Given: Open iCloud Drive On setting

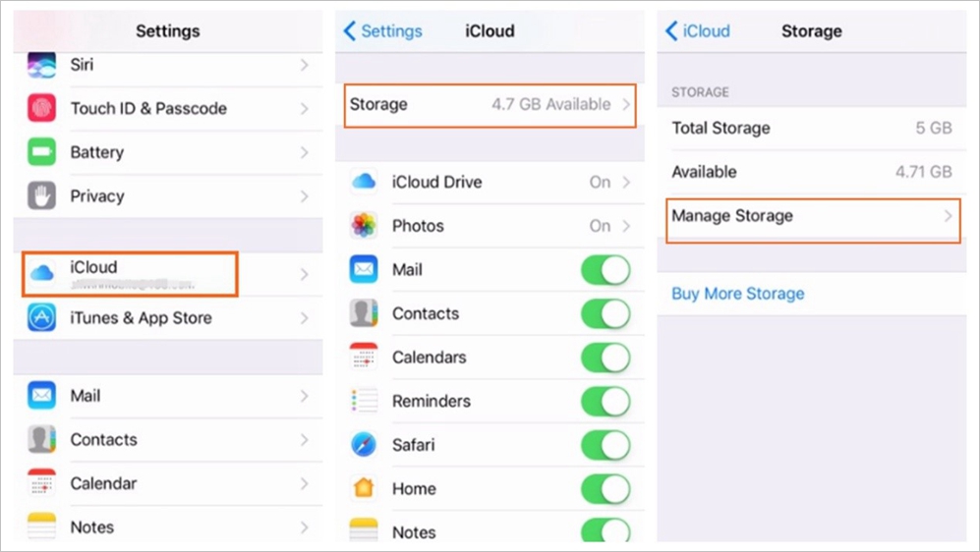Looking at the screenshot, I should pos(490,182).
